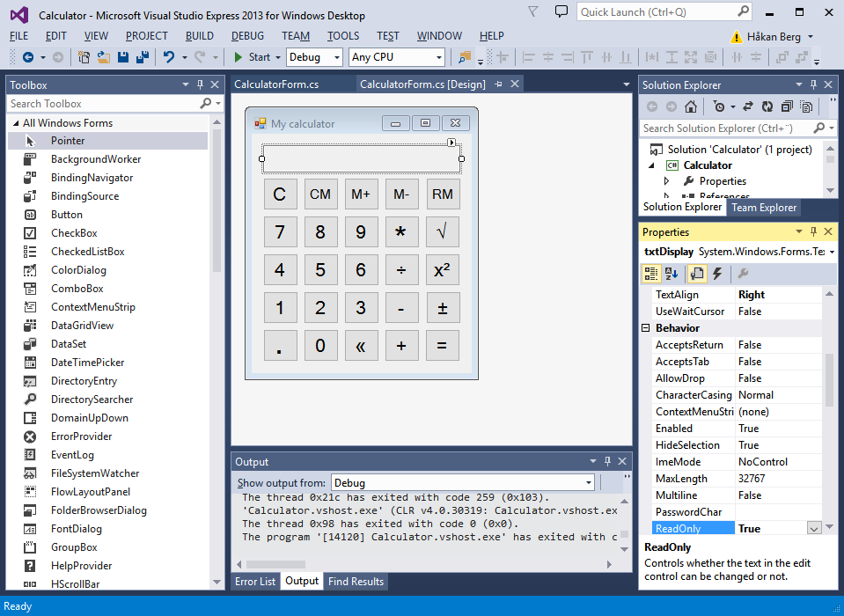Click the Home icon in Solution Explorer

(691, 106)
